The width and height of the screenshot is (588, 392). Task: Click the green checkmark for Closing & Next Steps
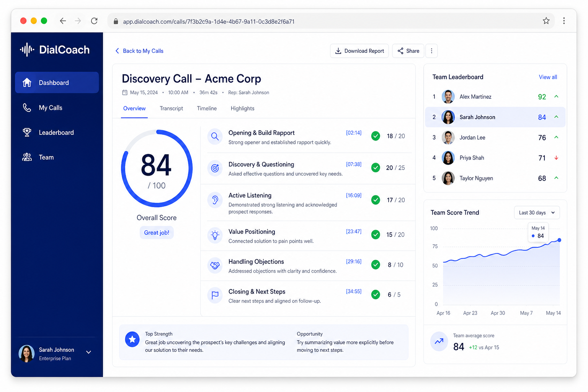click(x=376, y=294)
